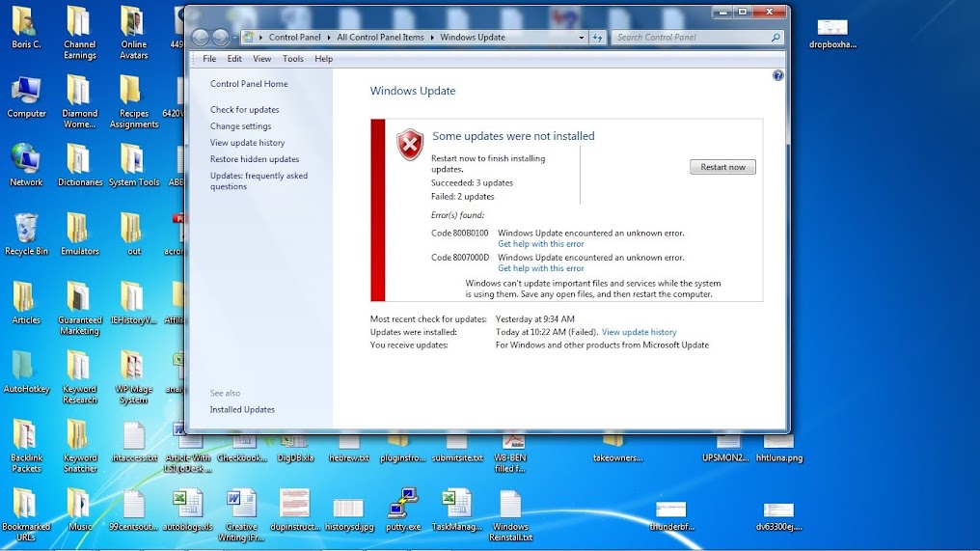
Task: Select the autoblogs.xls spreadsheet icon
Action: [x=187, y=510]
